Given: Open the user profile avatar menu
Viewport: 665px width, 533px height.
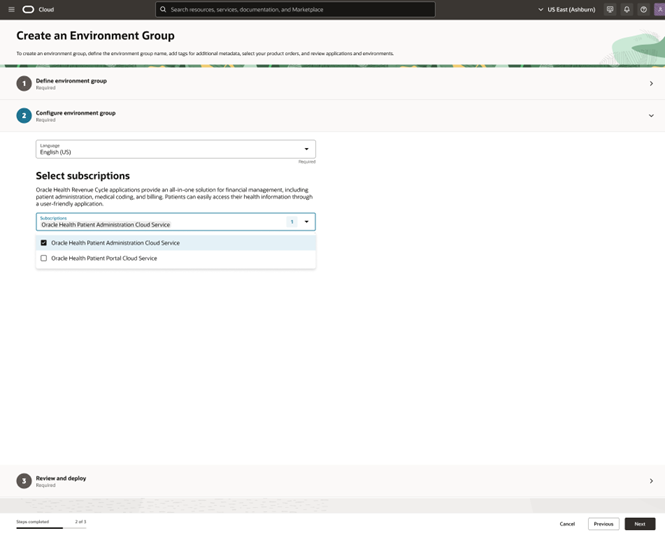Looking at the screenshot, I should tap(660, 9).
